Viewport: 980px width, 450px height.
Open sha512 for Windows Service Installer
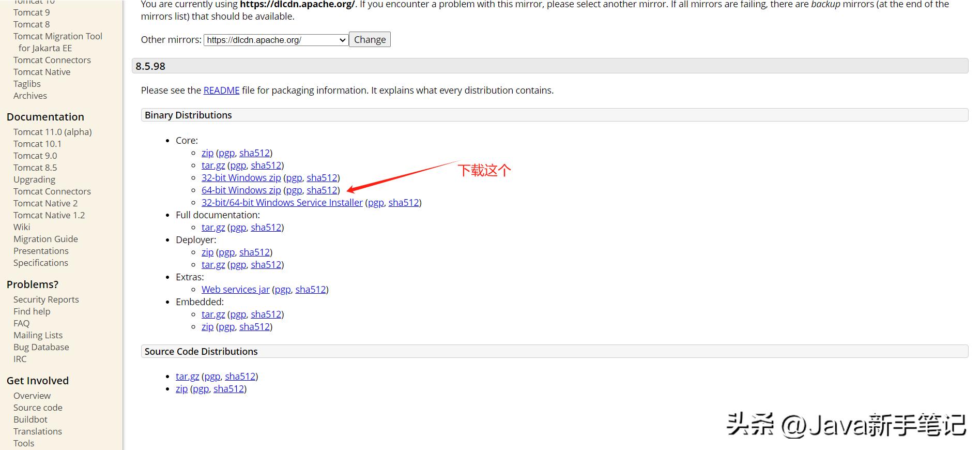pyautogui.click(x=404, y=203)
